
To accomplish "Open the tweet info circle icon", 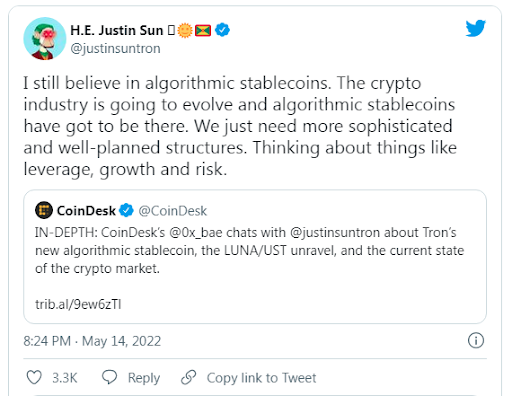I will click(x=476, y=341).
